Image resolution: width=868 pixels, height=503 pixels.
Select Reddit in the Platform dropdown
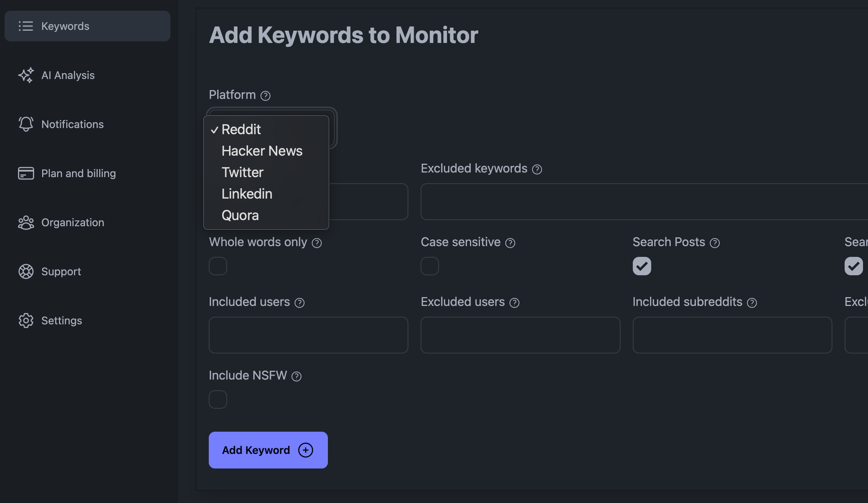(266, 130)
